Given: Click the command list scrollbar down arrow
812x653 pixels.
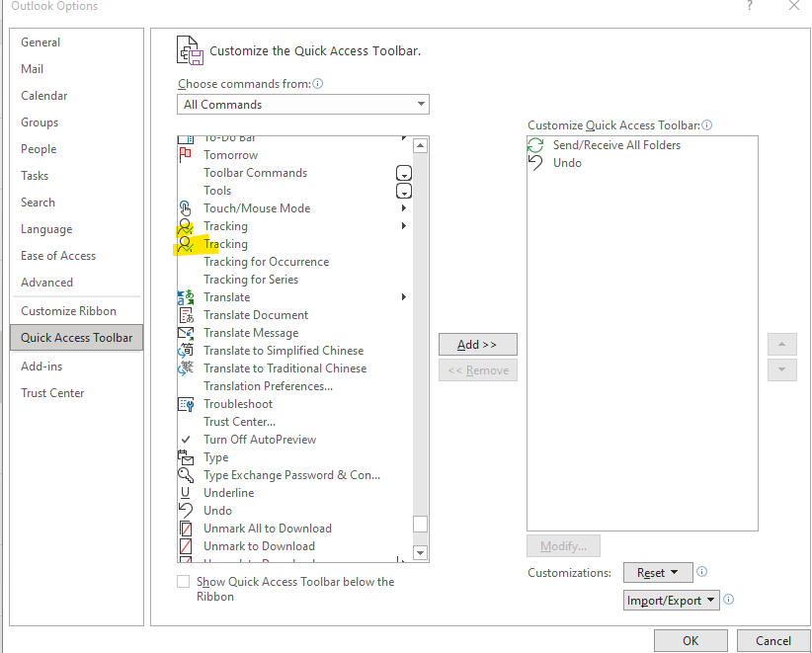Looking at the screenshot, I should (420, 552).
